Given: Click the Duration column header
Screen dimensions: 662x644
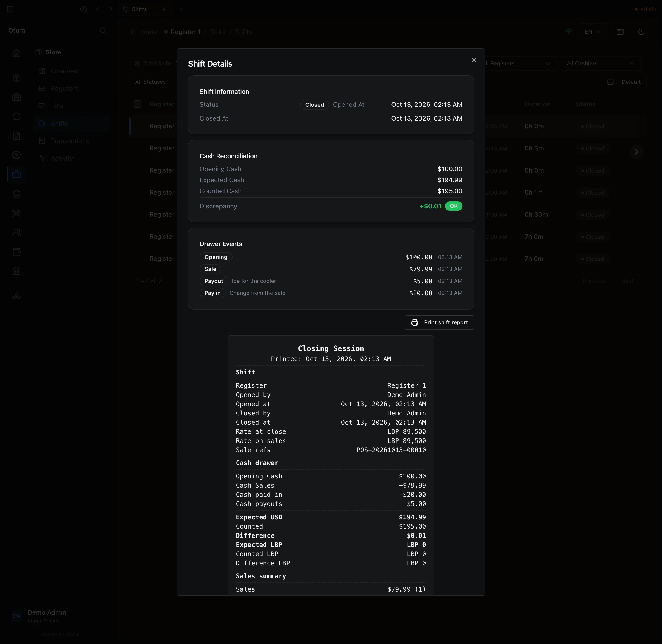Looking at the screenshot, I should (x=537, y=104).
